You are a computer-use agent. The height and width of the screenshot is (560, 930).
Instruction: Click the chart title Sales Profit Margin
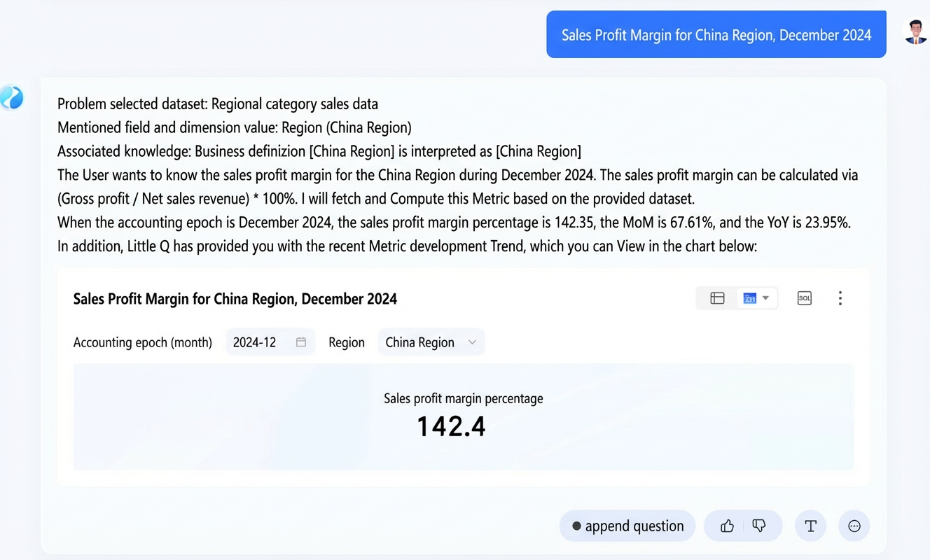(235, 299)
